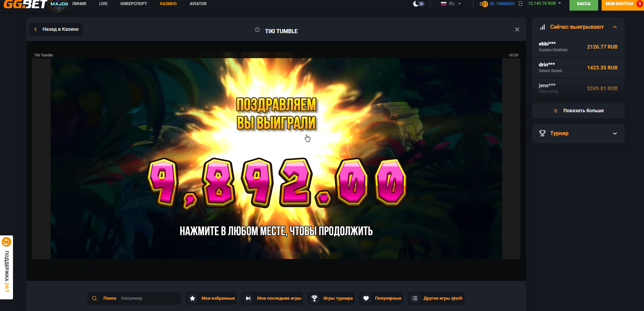Focus the Поиск search field
Viewport: 644px width, 311px height.
point(134,298)
